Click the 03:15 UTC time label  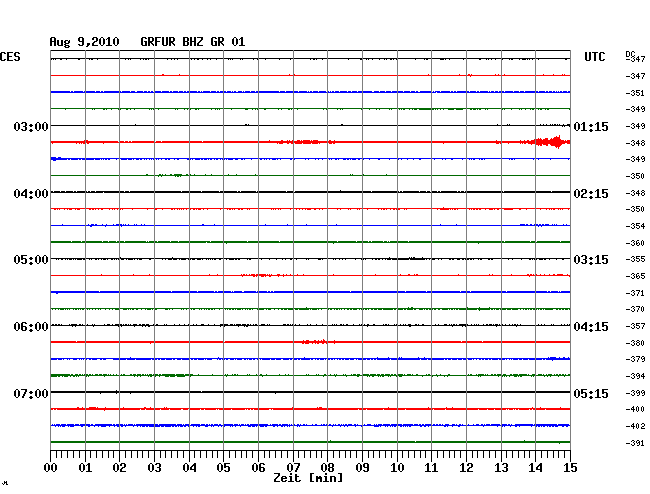pyautogui.click(x=591, y=260)
